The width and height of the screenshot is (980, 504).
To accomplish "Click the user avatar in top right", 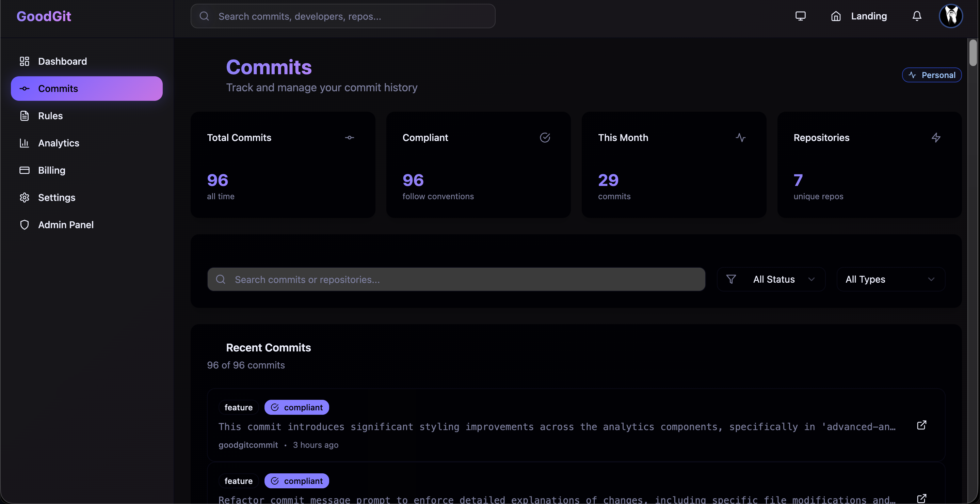I will coord(951,16).
